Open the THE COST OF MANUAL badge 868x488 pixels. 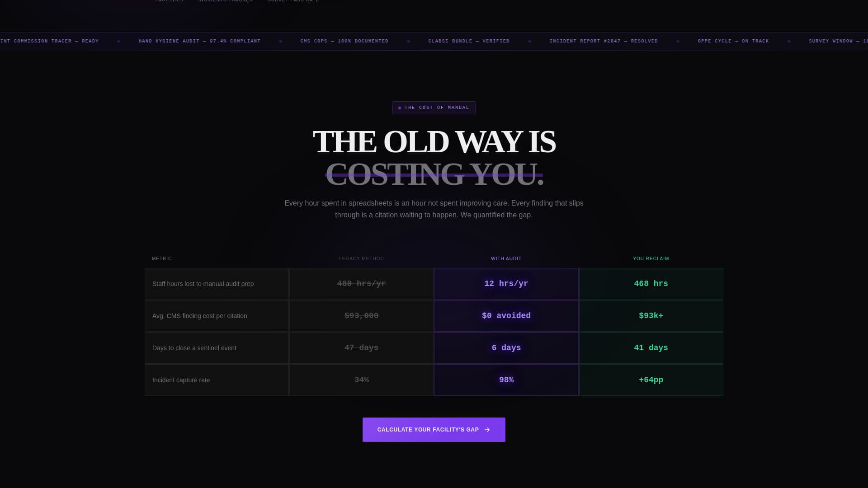coord(434,108)
